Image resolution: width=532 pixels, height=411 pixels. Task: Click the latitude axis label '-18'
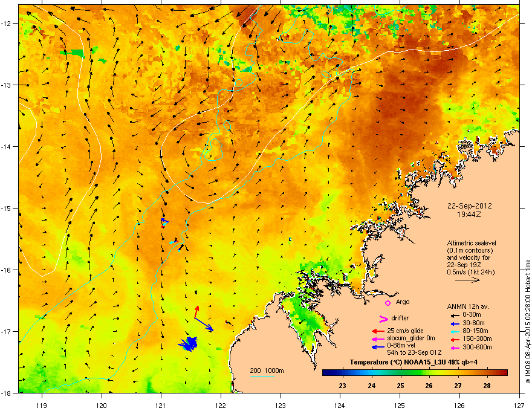coord(7,393)
